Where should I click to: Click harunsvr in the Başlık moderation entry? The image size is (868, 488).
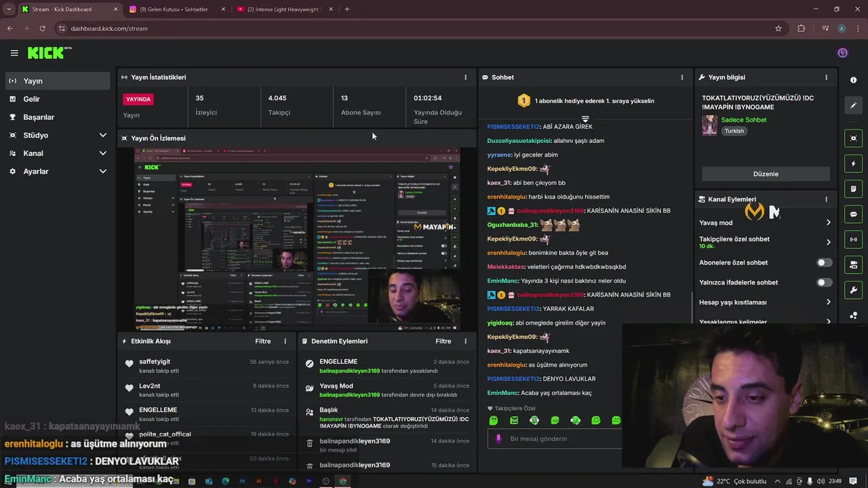click(332, 419)
